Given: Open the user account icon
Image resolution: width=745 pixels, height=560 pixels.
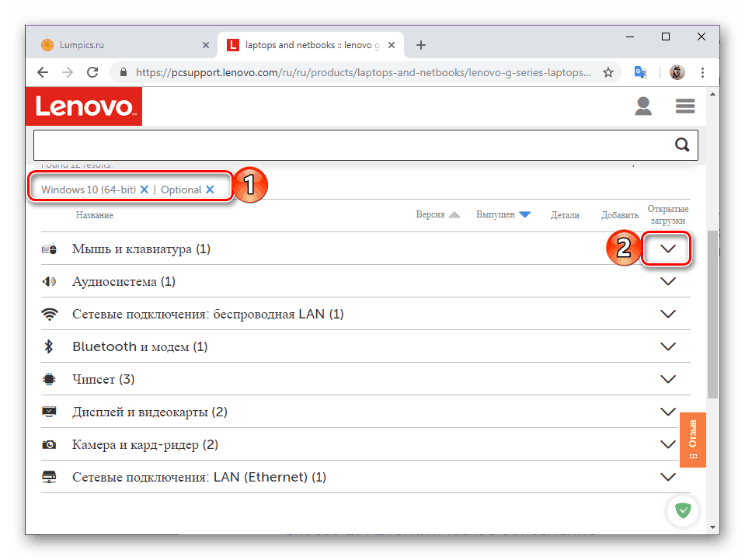Looking at the screenshot, I should [x=643, y=106].
